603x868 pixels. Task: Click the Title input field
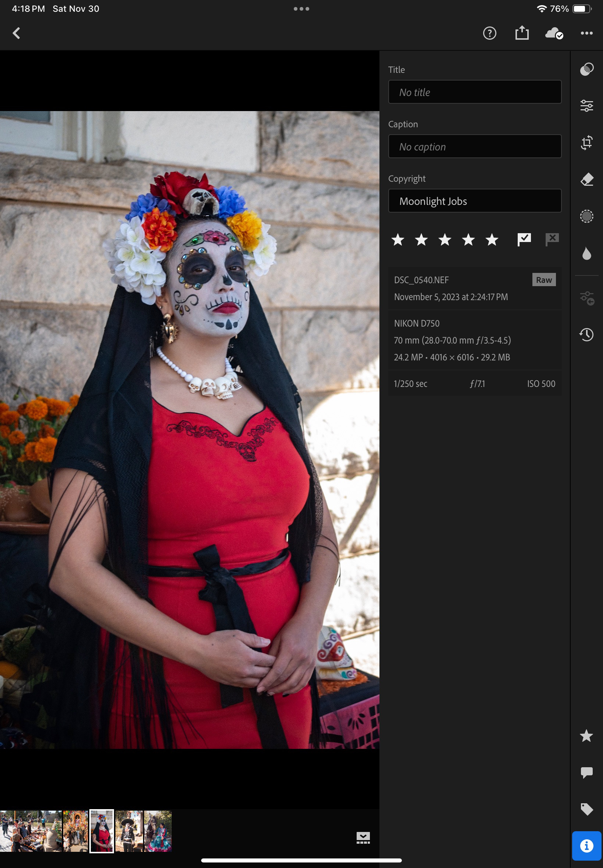(x=475, y=92)
